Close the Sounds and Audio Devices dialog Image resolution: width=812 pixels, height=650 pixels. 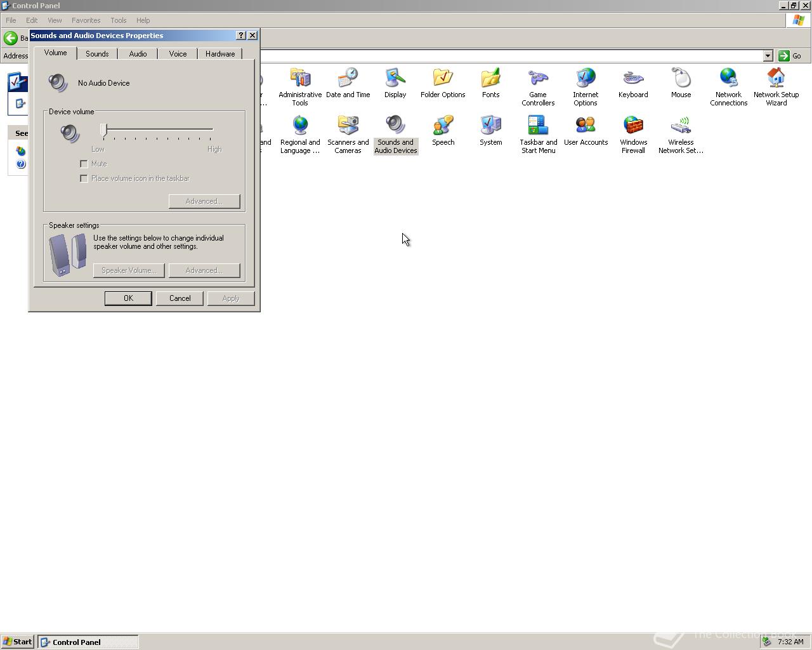pyautogui.click(x=252, y=36)
